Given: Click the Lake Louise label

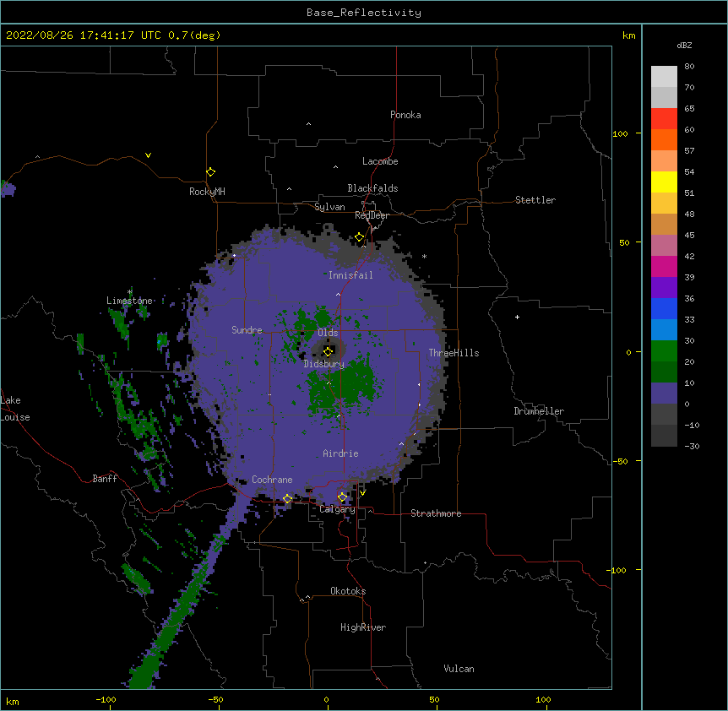Looking at the screenshot, I should coord(15,409).
